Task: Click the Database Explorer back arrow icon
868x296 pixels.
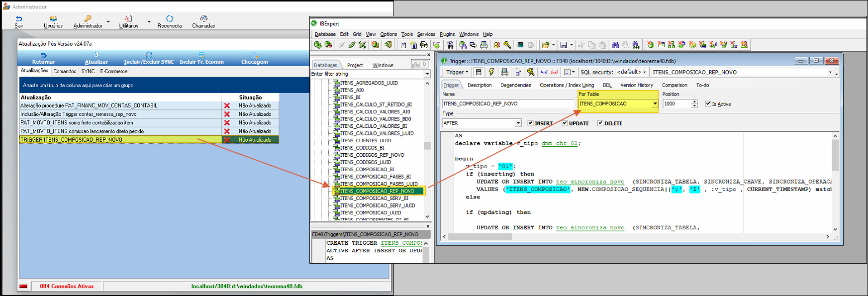Action: tap(416, 65)
